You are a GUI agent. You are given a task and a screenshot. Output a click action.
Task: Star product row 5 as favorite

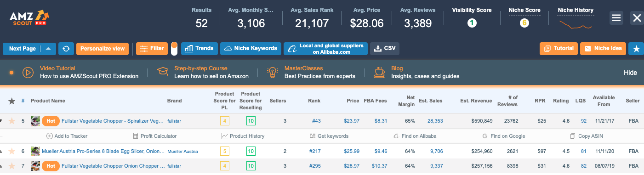pyautogui.click(x=12, y=121)
